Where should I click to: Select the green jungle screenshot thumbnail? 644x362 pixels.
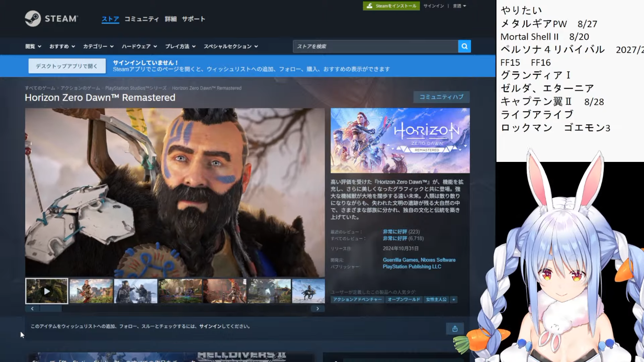click(x=180, y=291)
